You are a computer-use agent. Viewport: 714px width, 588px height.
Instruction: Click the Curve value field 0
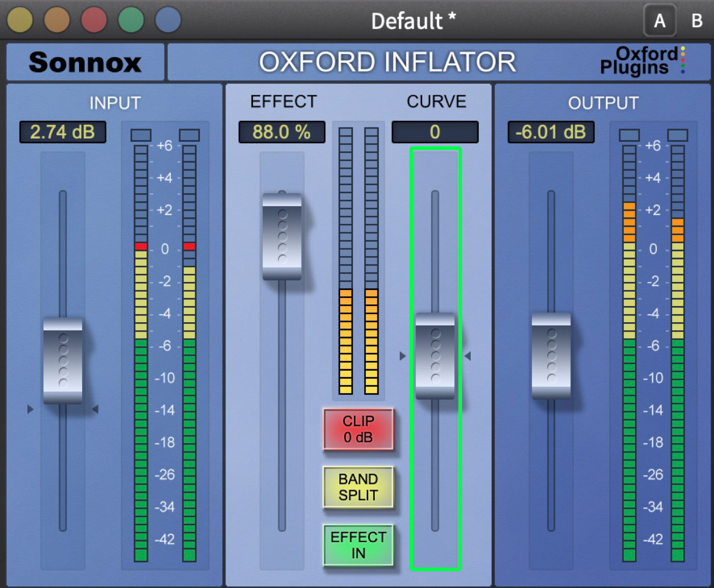pos(435,132)
